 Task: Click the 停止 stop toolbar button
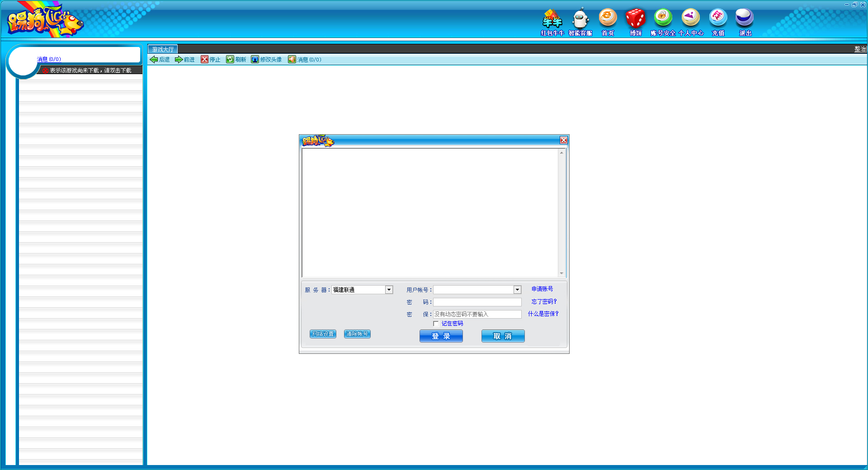pos(211,60)
